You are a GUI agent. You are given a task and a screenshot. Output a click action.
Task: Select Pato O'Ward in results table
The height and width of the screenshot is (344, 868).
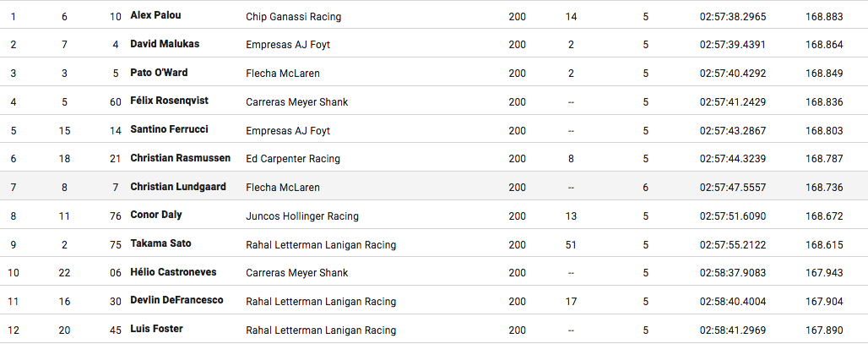159,73
